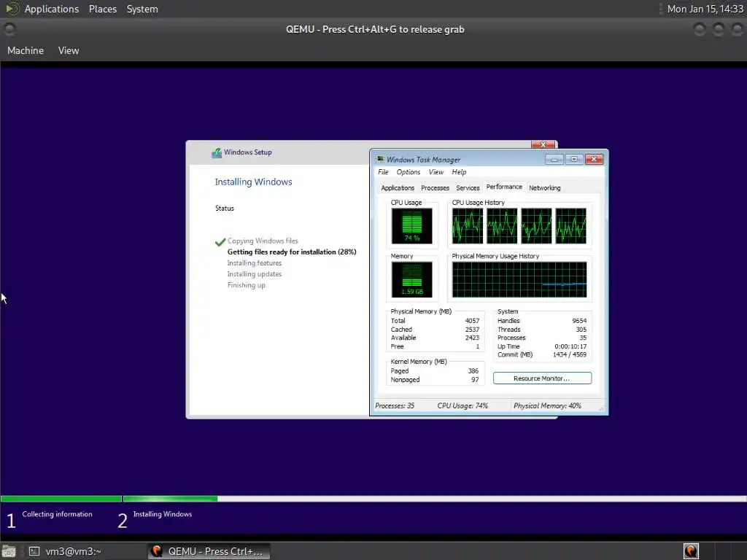Screen dimensions: 747x560
Task: Click the 'Collecting information' step label
Action: click(57, 514)
